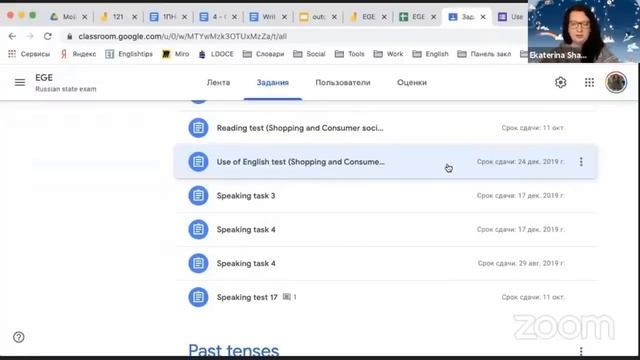Open the Englishtips bookmark
Image resolution: width=640 pixels, height=360 pixels.
pyautogui.click(x=129, y=54)
